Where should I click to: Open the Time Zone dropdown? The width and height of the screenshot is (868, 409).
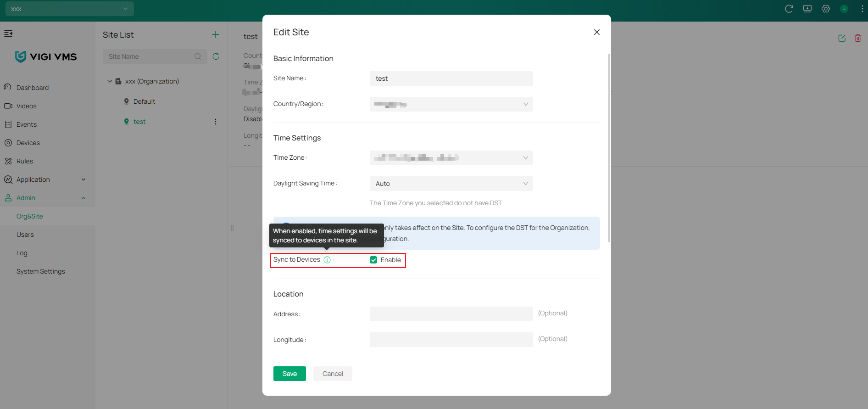[x=451, y=158]
